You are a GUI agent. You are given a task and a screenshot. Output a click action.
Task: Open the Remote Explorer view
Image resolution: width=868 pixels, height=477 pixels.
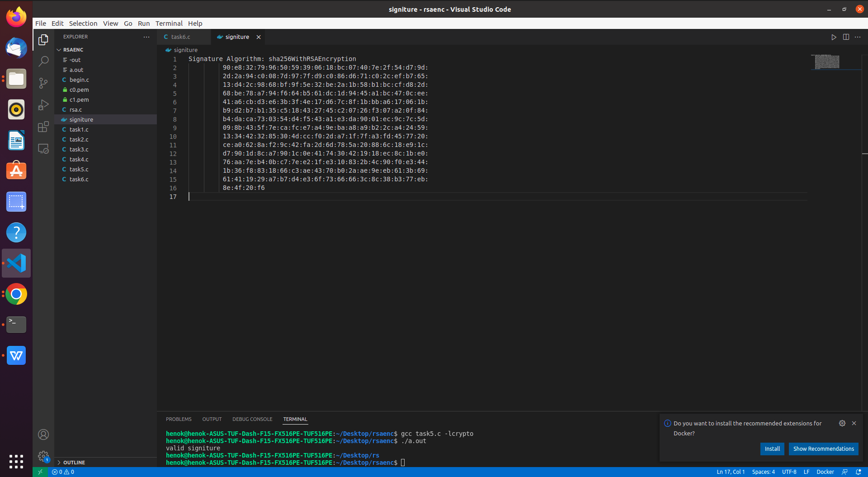[x=43, y=148]
